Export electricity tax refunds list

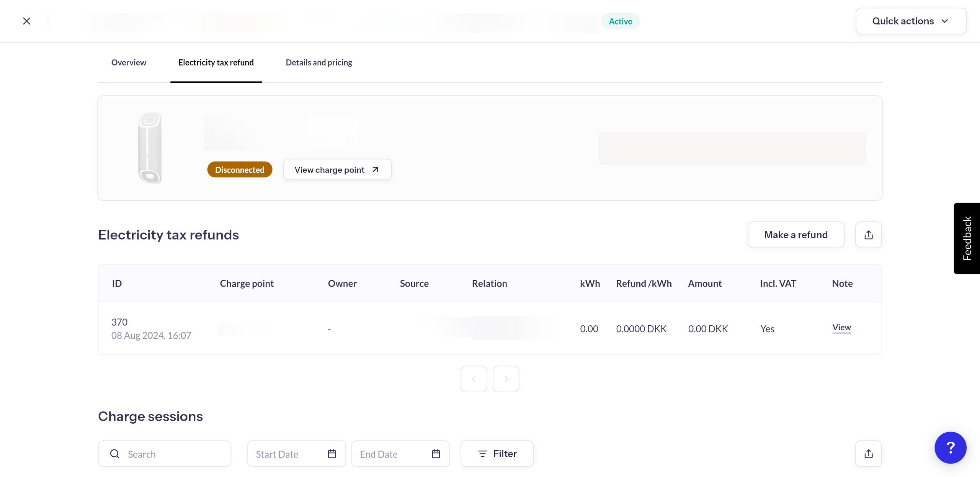pos(868,235)
